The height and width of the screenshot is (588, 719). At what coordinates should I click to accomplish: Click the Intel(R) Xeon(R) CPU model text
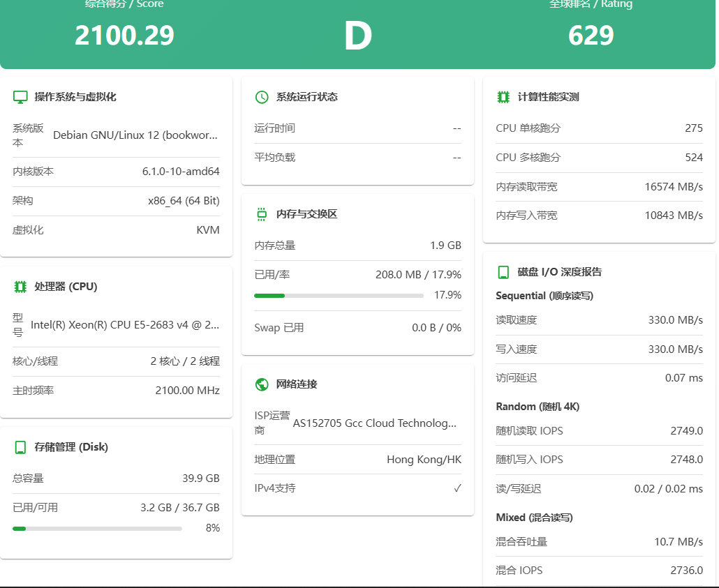point(125,325)
